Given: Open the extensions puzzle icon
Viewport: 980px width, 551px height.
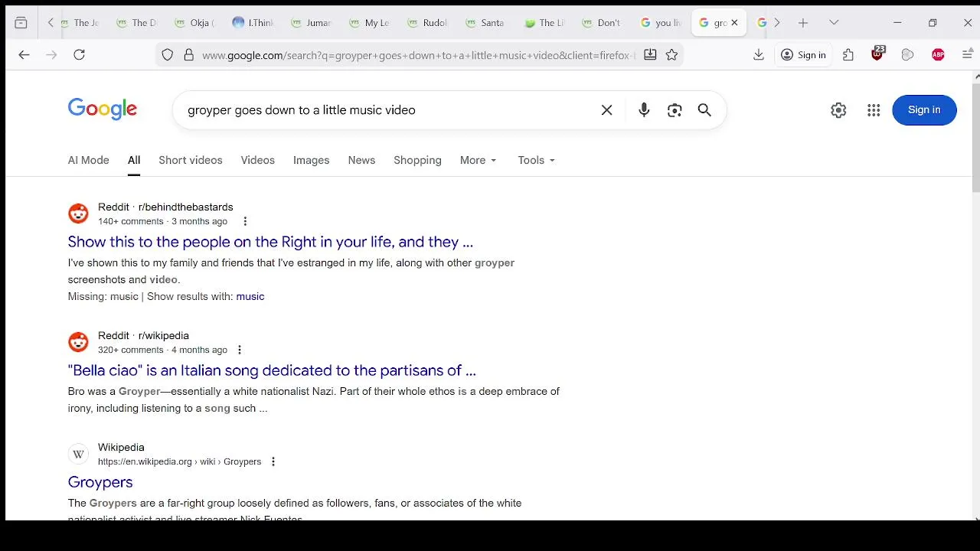Looking at the screenshot, I should [x=848, y=54].
